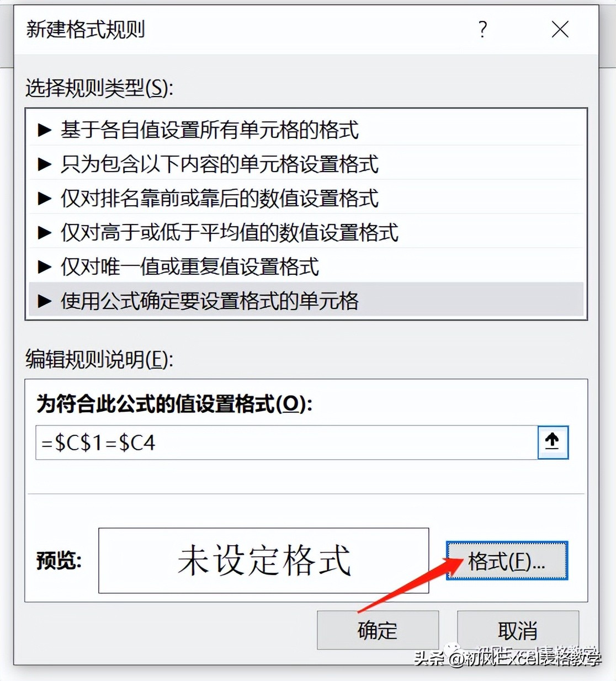Image resolution: width=616 pixels, height=681 pixels.
Task: Pick 仅对唯一值或重复值设置格式 rule type
Action: (306, 267)
